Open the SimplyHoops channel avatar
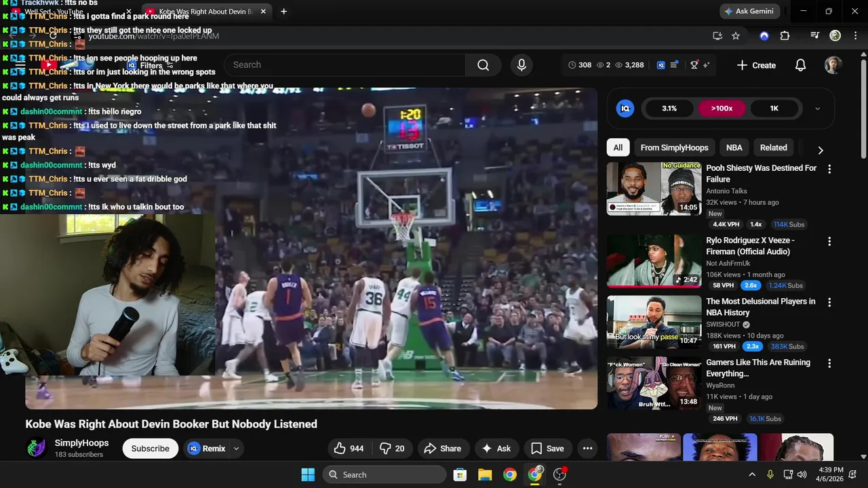 tap(36, 449)
